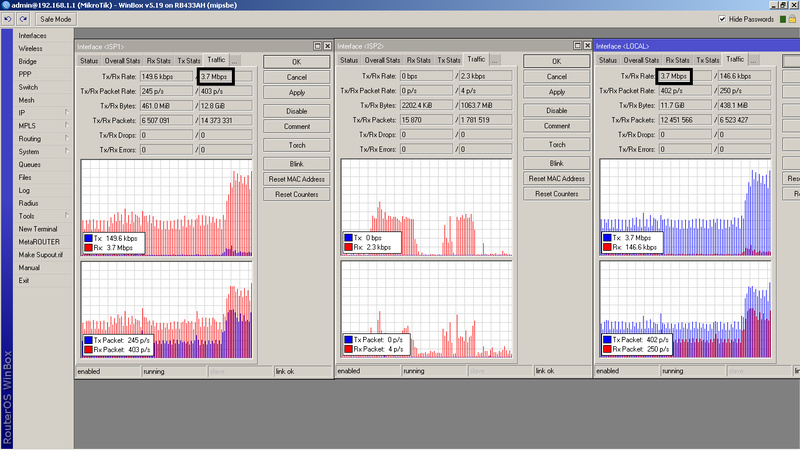Click red Rx Packet legend in LOCAL graph
Screen dimensions: 800x450
(609, 349)
